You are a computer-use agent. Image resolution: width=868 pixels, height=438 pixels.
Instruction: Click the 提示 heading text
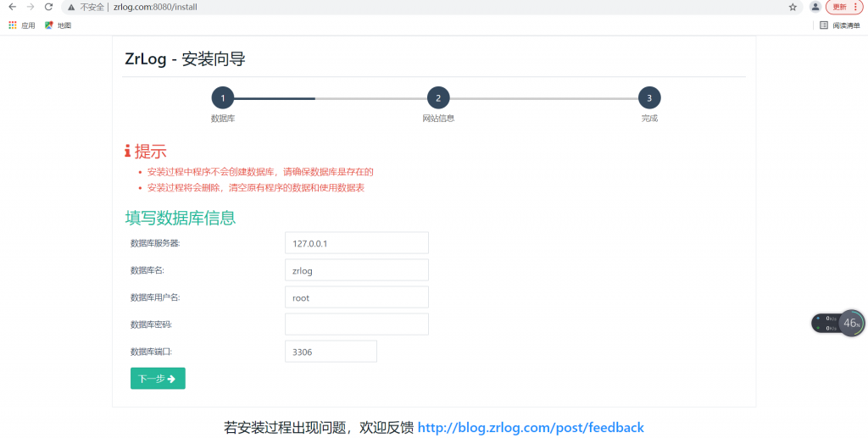click(151, 151)
